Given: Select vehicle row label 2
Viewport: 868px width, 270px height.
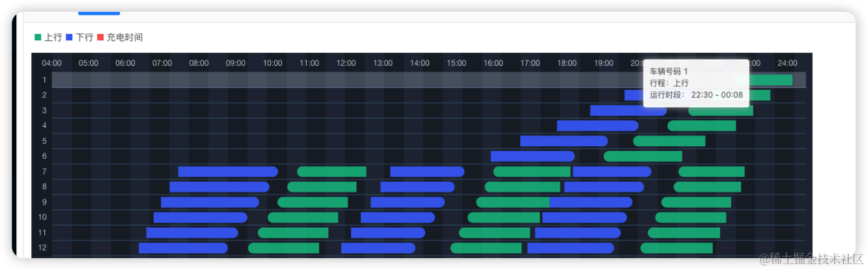Looking at the screenshot, I should tap(44, 95).
